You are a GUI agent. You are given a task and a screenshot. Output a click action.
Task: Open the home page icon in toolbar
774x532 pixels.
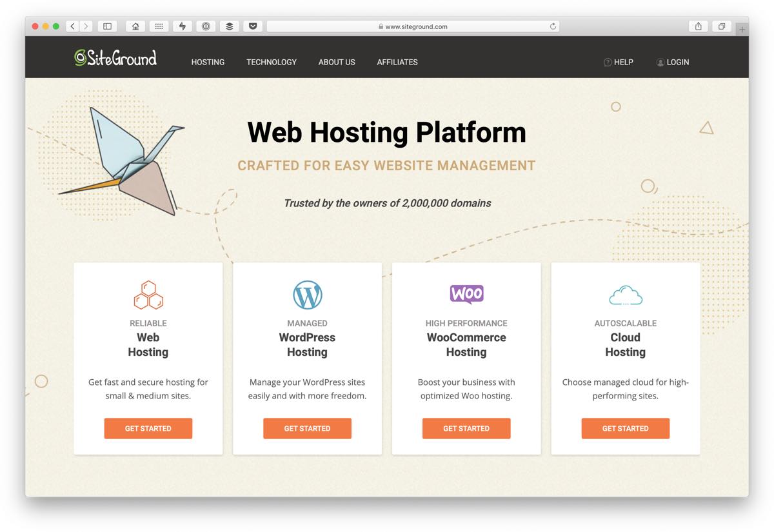point(135,26)
